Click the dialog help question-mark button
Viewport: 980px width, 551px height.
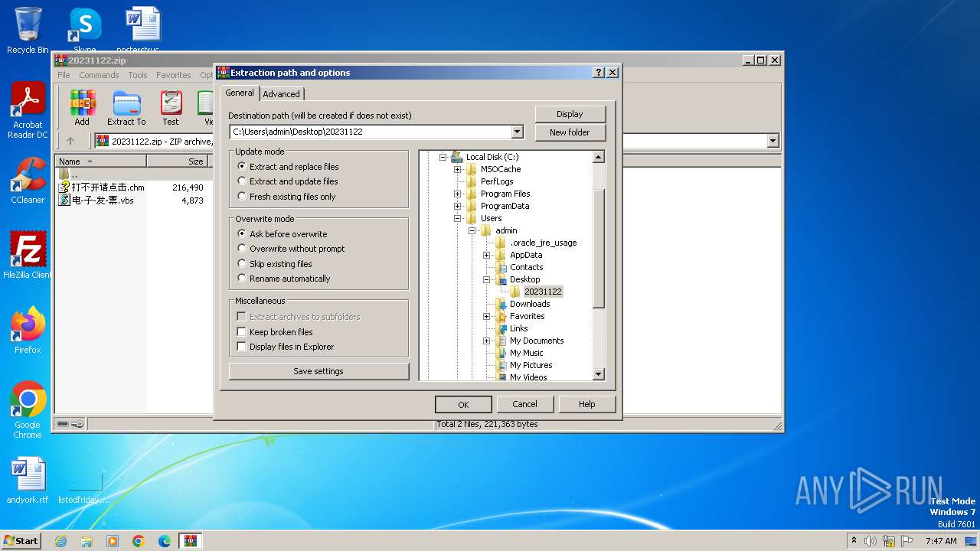(599, 73)
